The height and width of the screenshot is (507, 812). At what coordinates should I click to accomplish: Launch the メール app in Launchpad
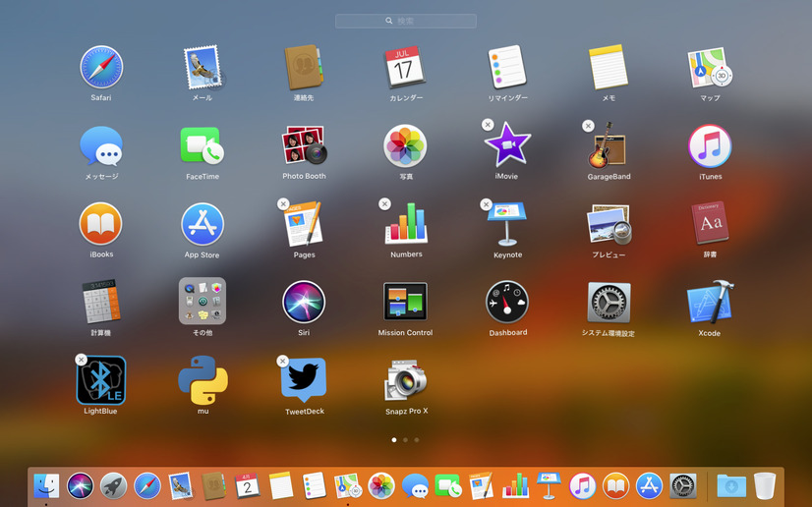click(x=203, y=67)
